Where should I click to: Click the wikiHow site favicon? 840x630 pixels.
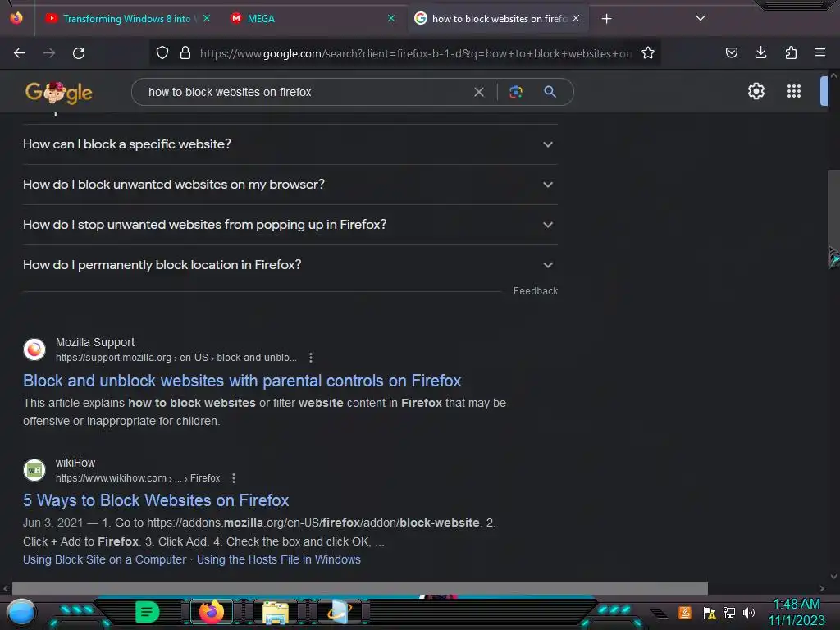[34, 470]
